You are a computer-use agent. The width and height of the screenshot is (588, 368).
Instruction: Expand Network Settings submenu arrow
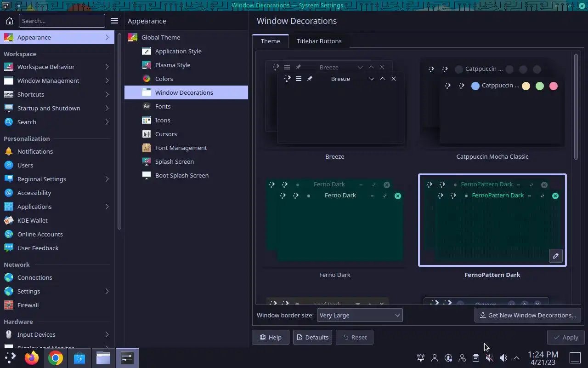107,291
